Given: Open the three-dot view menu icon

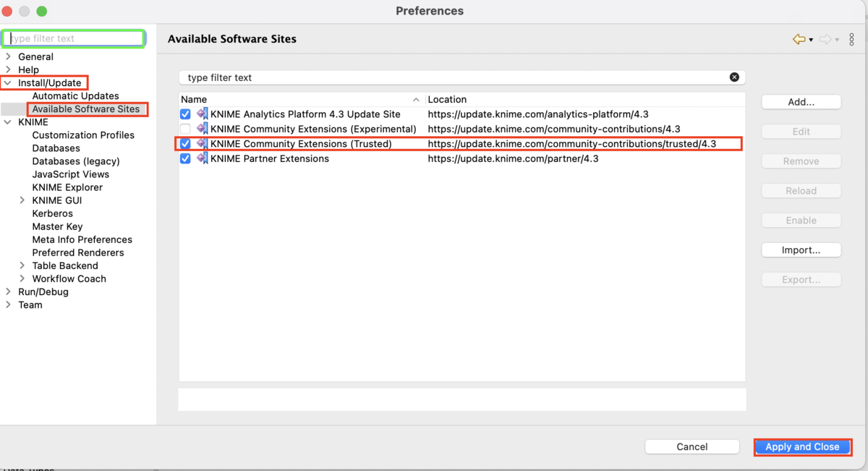Looking at the screenshot, I should point(851,39).
